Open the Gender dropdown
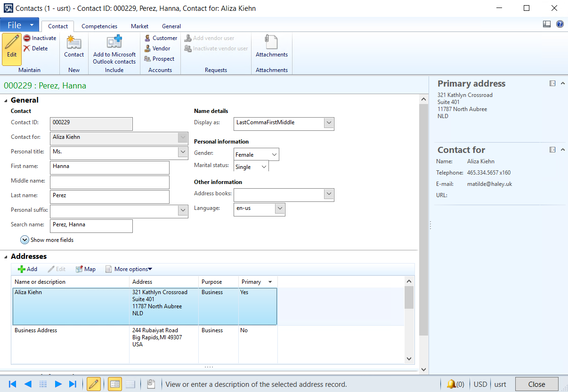Screen dimensions: 568x392 click(x=274, y=154)
